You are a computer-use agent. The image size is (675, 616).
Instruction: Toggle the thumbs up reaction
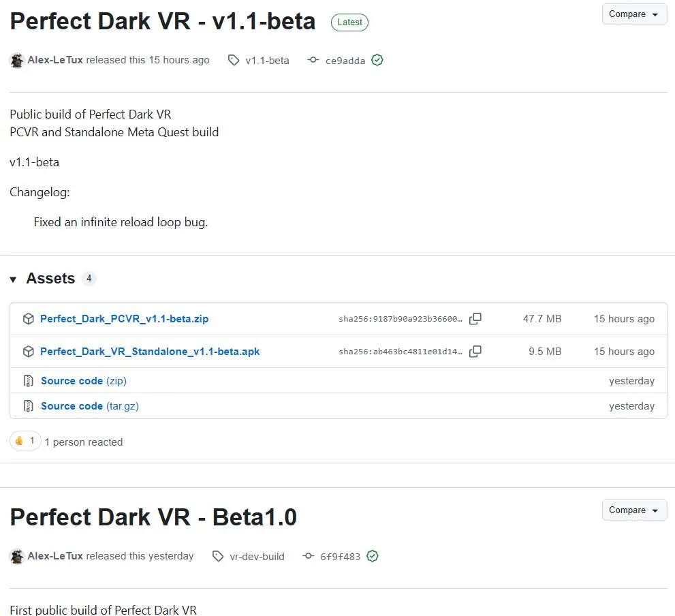25,441
